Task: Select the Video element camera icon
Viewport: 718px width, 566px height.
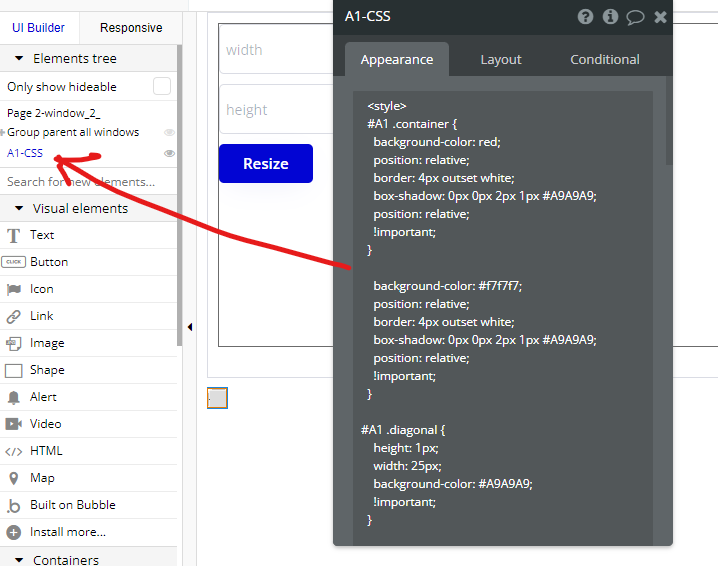Action: (x=13, y=424)
